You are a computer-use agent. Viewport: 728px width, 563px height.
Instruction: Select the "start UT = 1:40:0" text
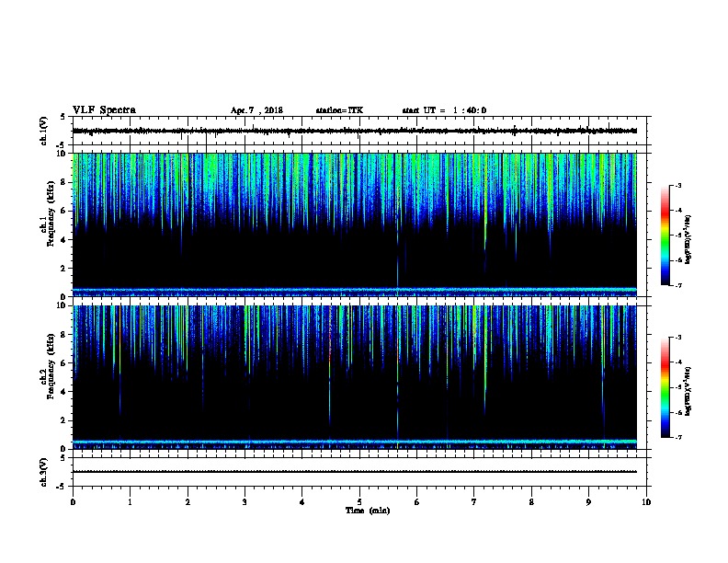tap(444, 110)
